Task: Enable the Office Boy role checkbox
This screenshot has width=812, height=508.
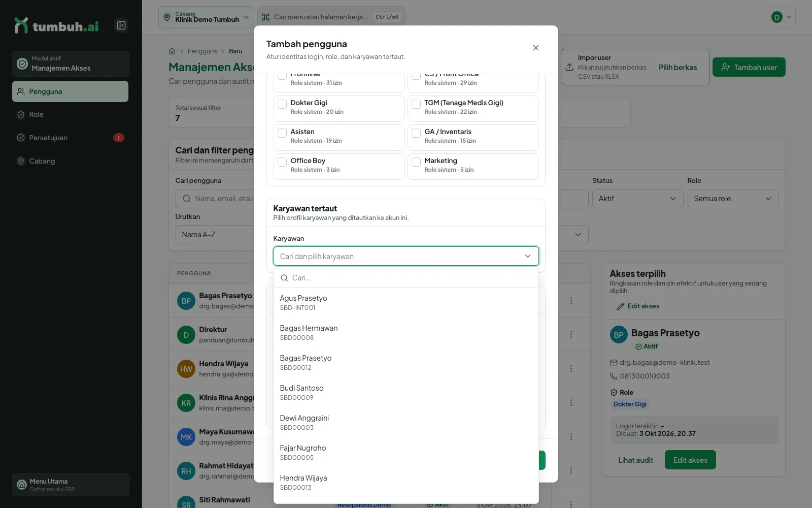Action: pos(282,162)
